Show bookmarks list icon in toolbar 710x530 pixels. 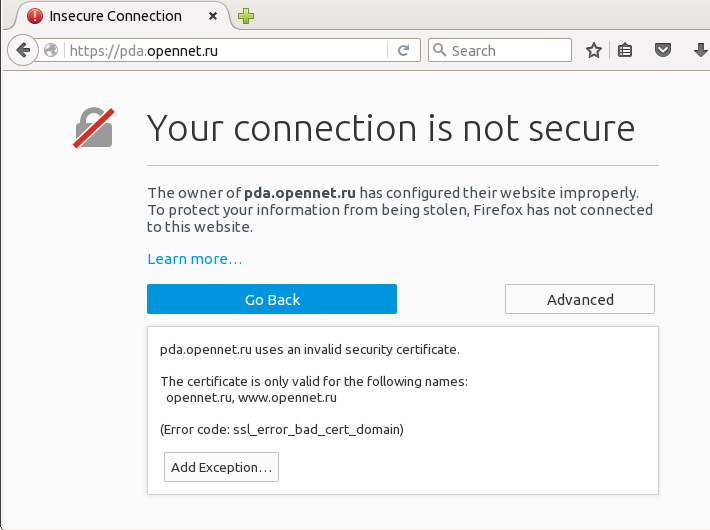(x=626, y=50)
